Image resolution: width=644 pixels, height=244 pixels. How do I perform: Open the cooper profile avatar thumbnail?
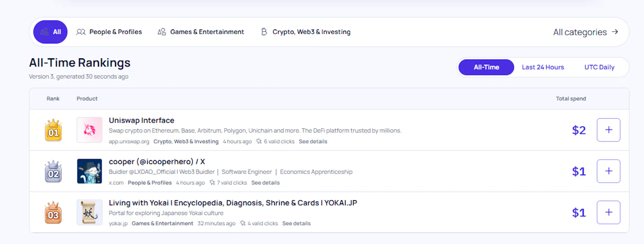coord(89,171)
